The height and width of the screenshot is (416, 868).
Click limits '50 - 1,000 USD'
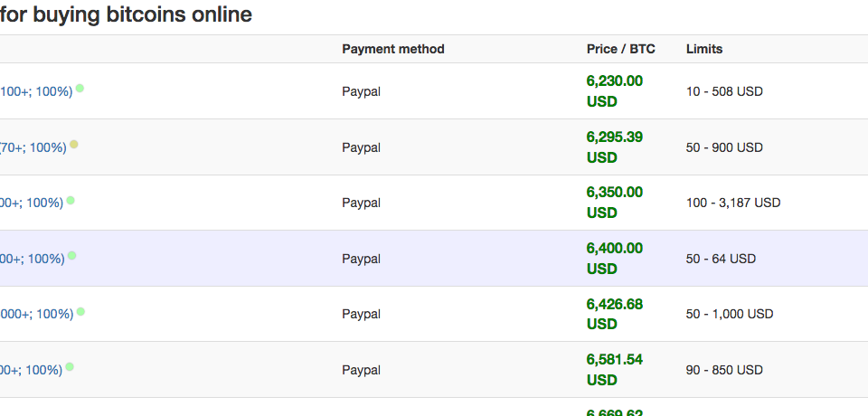pos(730,315)
